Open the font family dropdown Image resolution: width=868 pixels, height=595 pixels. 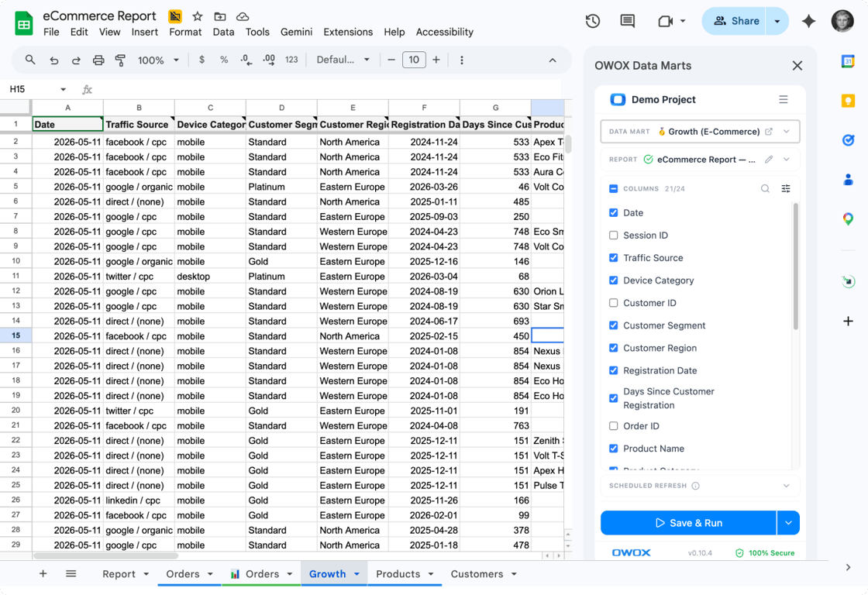coord(342,60)
